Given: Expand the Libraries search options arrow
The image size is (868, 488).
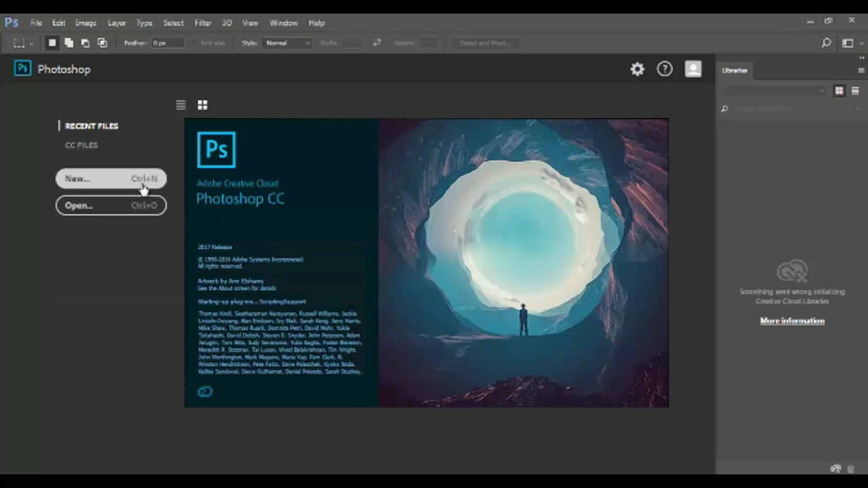Looking at the screenshot, I should pos(858,109).
